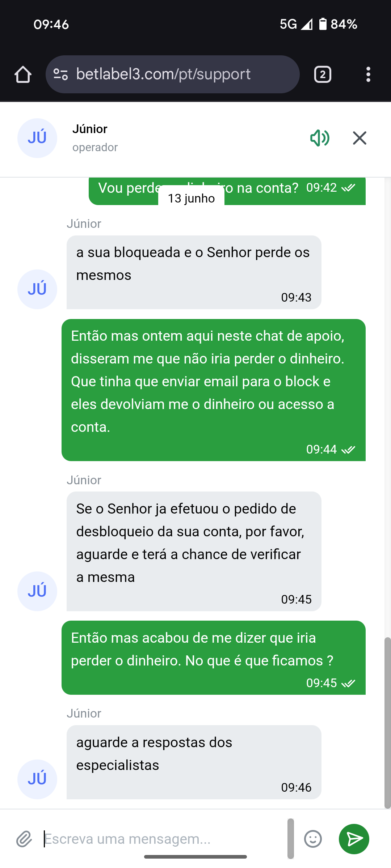The image size is (391, 868).
Task: Open the browser three-dot menu
Action: coord(368,75)
